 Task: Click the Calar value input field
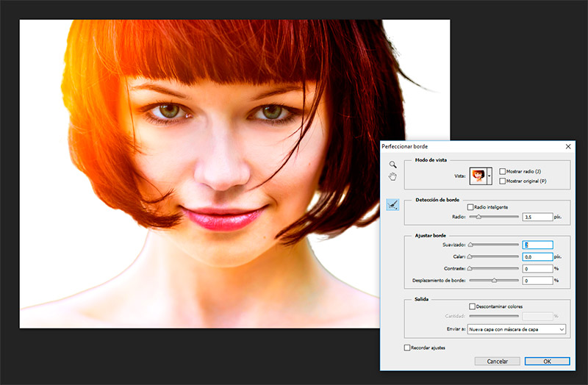(537, 257)
